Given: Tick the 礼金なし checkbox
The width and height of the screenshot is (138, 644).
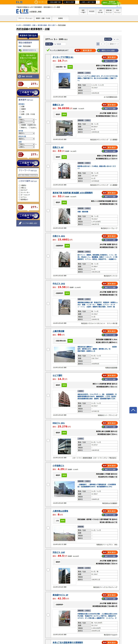Looking at the screenshot, I should click(x=30, y=128).
